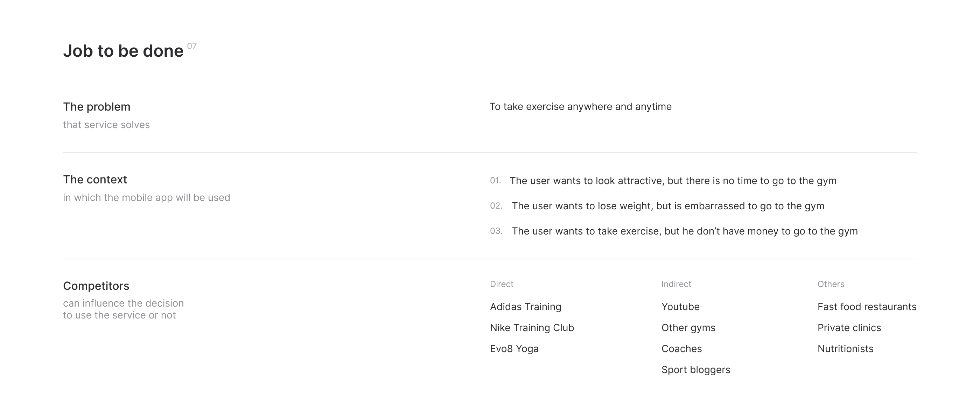Click the "Direct" column label
This screenshot has width=980, height=420.
click(502, 284)
